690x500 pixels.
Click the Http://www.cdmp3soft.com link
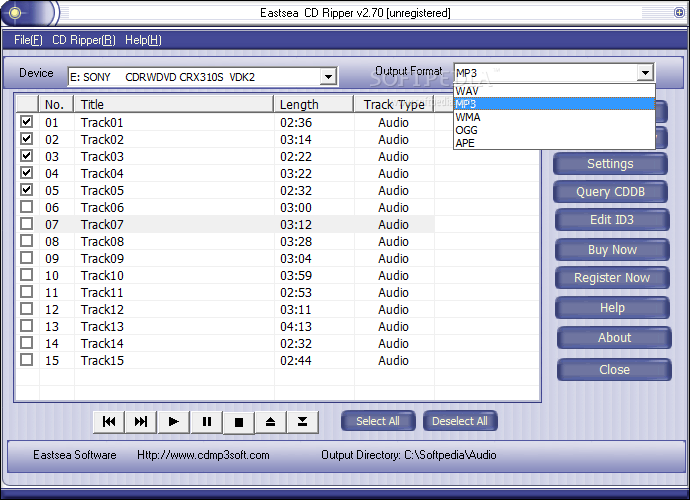tap(203, 455)
